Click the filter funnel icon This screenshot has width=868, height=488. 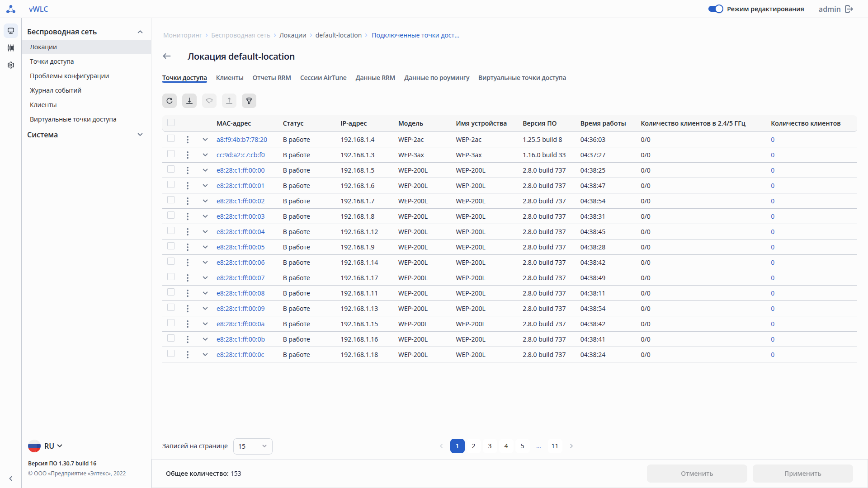point(249,101)
